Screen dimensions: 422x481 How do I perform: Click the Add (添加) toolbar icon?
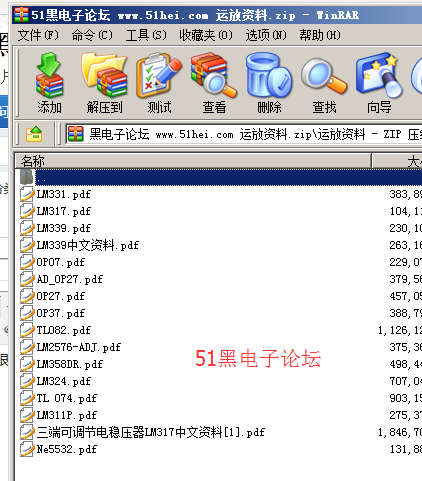[x=49, y=83]
